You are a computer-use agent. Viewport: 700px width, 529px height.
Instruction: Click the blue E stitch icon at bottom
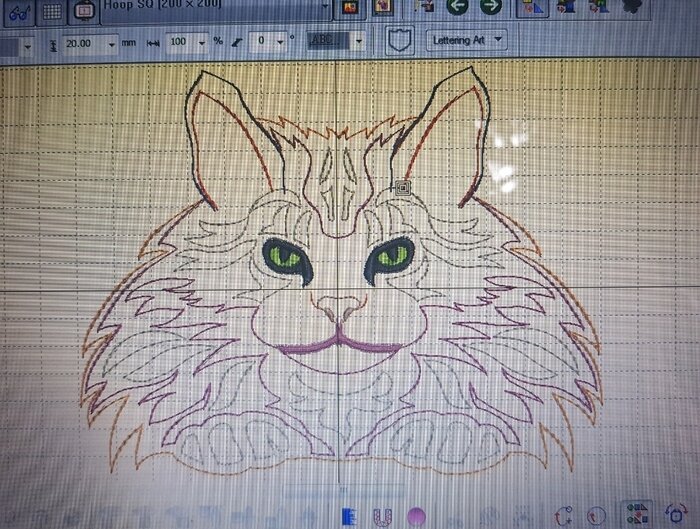[350, 517]
